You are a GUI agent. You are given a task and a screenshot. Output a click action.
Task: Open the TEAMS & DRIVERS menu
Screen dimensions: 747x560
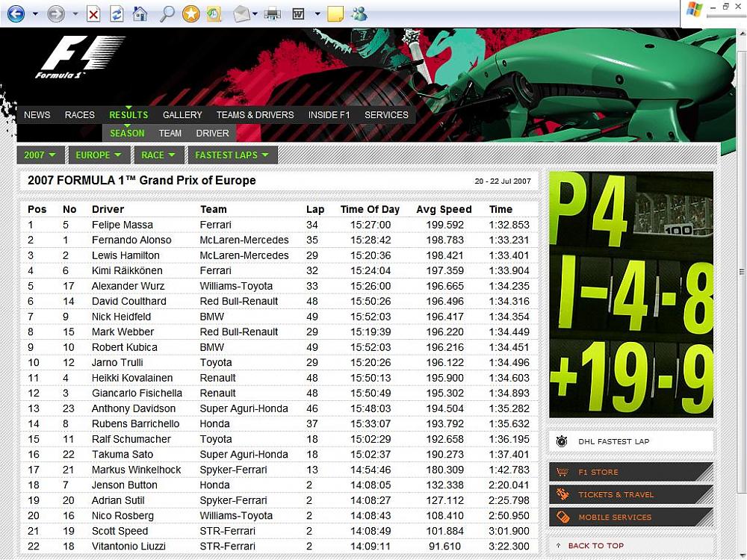255,115
